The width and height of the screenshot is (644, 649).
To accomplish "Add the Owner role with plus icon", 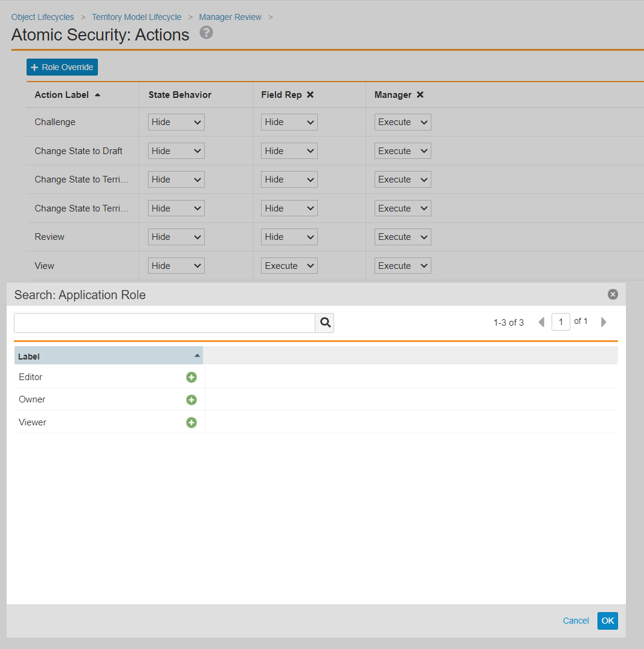I will point(192,399).
